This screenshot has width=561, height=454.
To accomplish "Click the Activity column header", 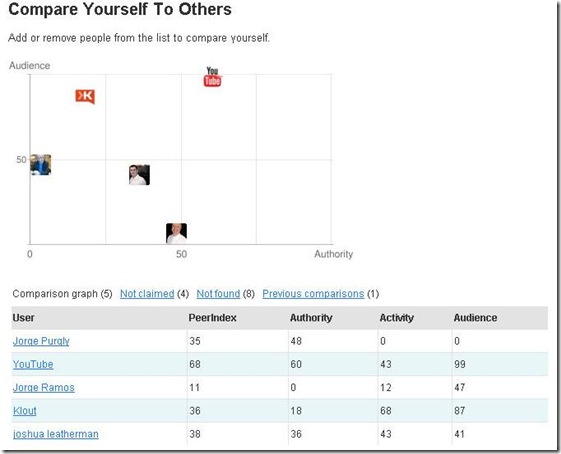I will click(396, 318).
